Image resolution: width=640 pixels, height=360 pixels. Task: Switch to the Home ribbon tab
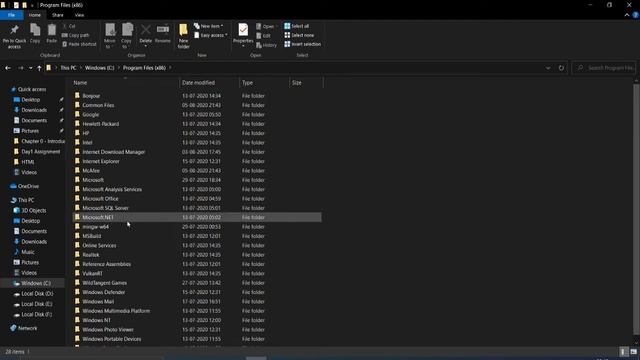pyautogui.click(x=35, y=15)
